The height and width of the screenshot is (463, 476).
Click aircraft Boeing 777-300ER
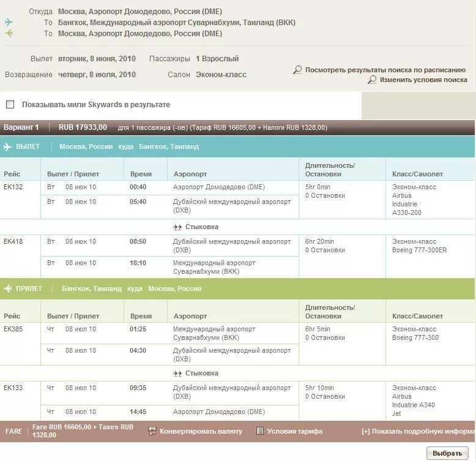pos(419,250)
